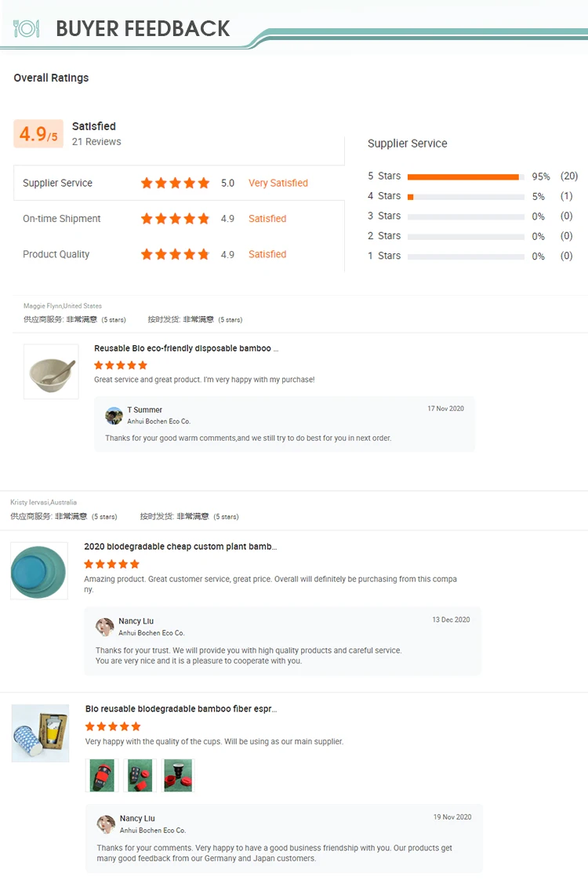The width and height of the screenshot is (588, 895).
Task: Click Supplier Service star rating icons
Action: click(x=175, y=183)
